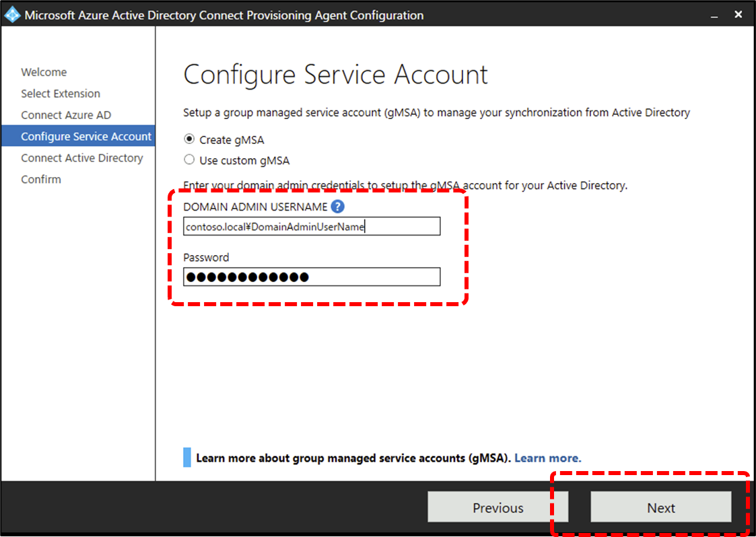756x537 pixels.
Task: Open the Learn more link
Action: pos(548,458)
